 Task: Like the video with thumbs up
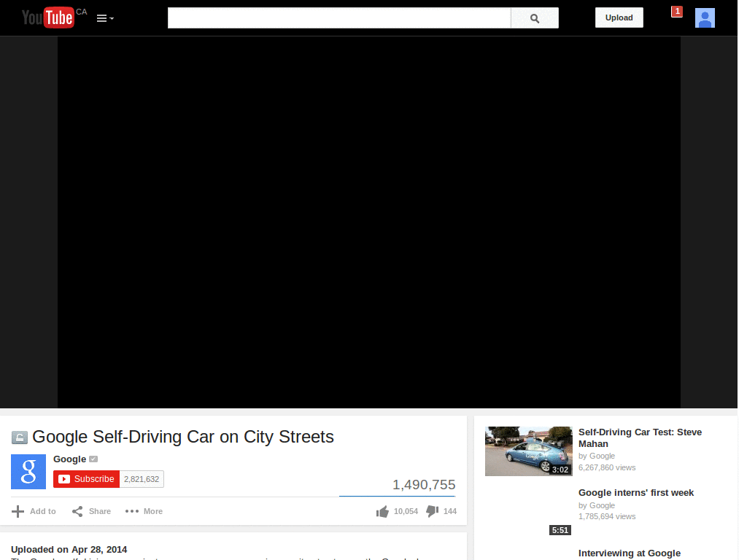click(x=382, y=511)
